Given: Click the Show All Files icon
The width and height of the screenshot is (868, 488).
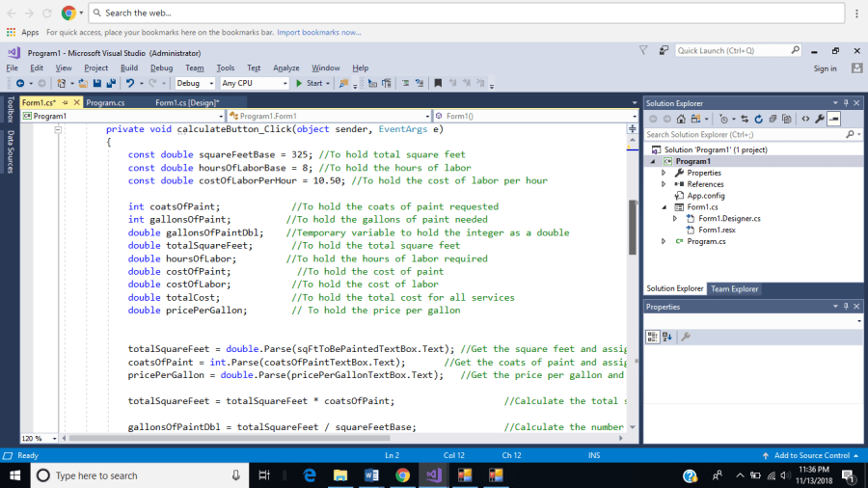Looking at the screenshot, I should pos(787,119).
